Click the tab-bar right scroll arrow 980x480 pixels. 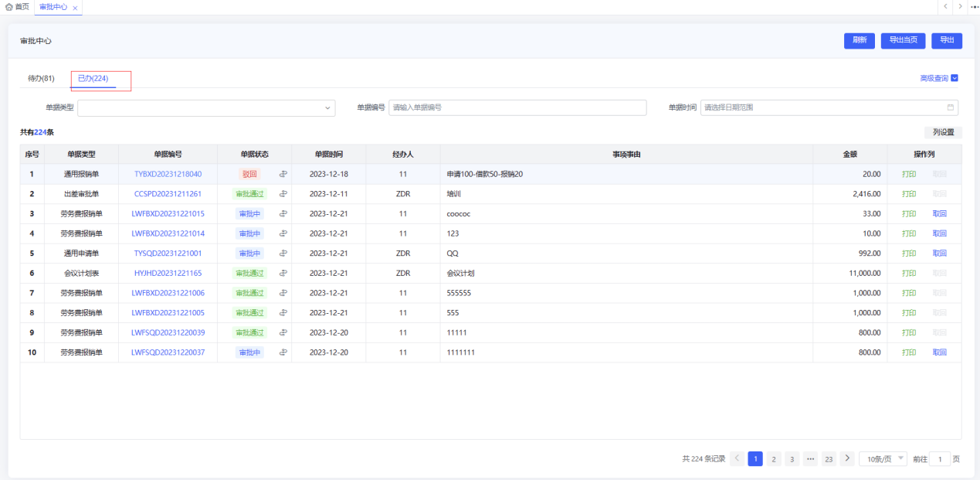pos(960,6)
